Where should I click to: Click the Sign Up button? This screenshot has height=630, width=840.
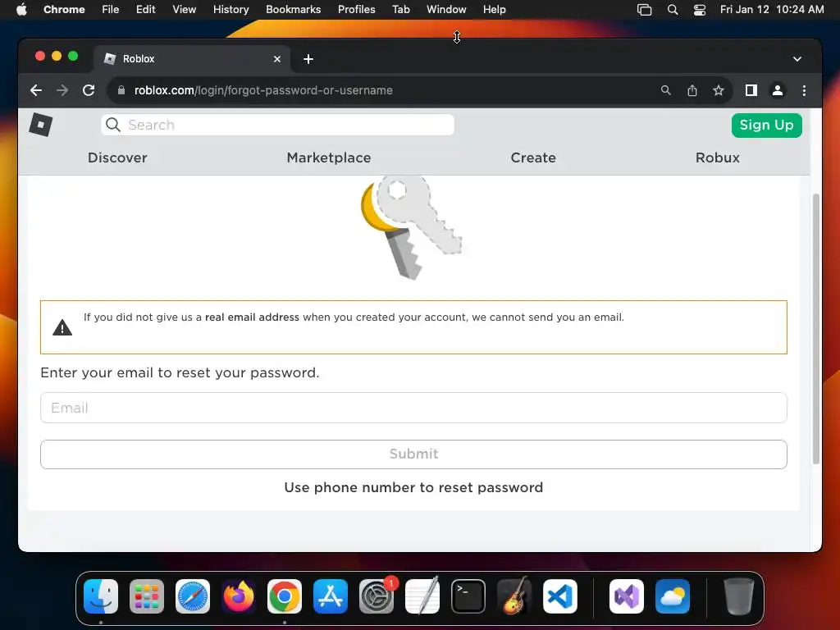[x=767, y=126]
